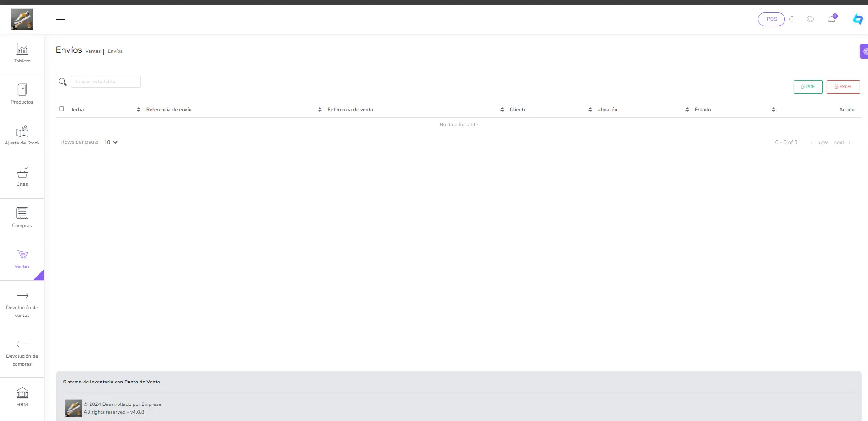Click the notification bell icon
The image size is (868, 421).
(x=832, y=19)
